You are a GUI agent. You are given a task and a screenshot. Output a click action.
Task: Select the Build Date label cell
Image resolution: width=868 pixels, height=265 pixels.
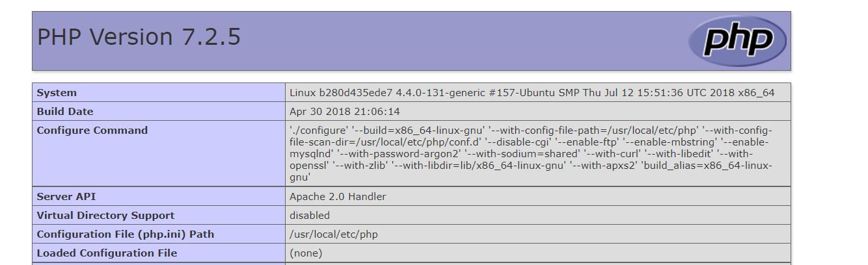[159, 111]
